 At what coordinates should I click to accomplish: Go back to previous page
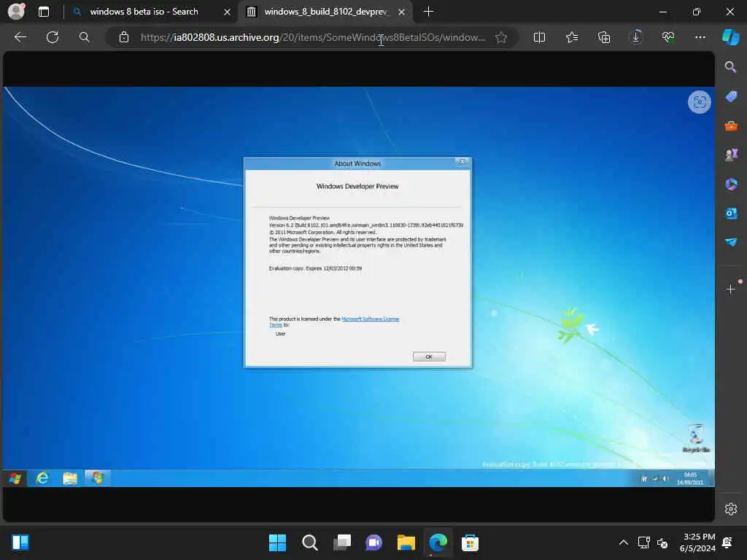click(x=20, y=37)
